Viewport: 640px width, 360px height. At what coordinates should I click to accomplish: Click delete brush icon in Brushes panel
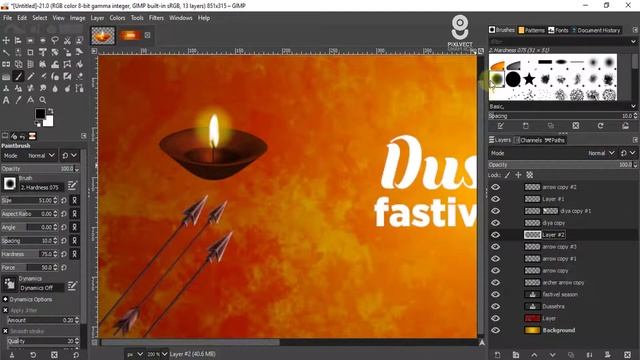[x=576, y=126]
